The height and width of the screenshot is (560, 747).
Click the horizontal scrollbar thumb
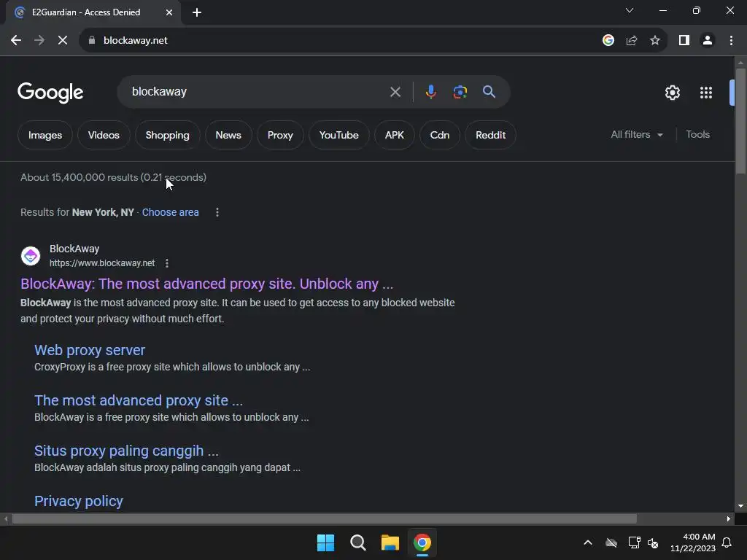[x=324, y=518]
